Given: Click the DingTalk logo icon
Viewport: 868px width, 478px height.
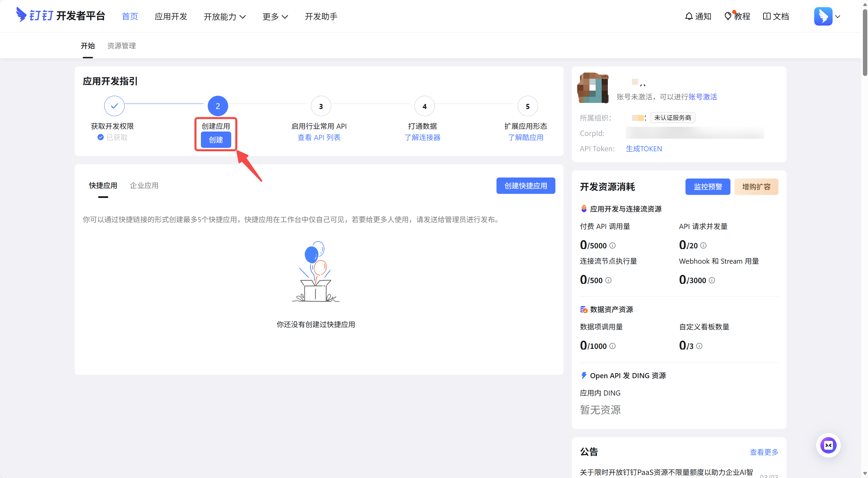Looking at the screenshot, I should click(x=21, y=15).
